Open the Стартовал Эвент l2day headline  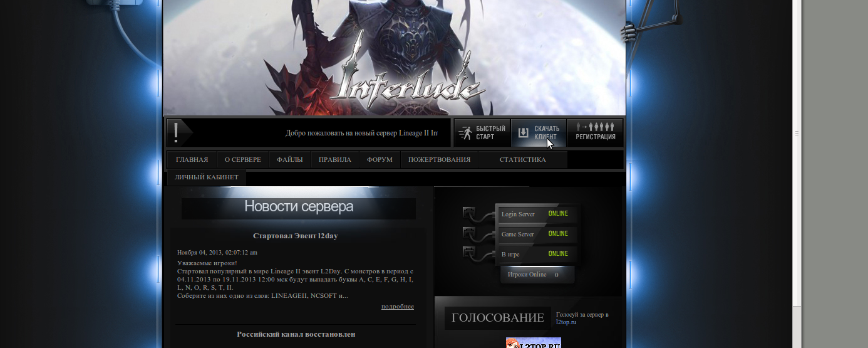(296, 236)
